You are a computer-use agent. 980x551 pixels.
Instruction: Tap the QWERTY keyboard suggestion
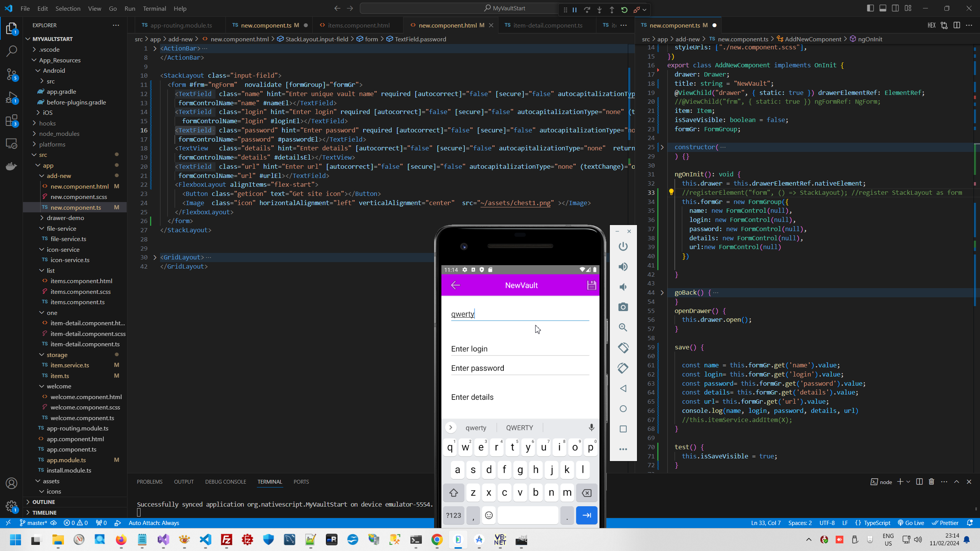pyautogui.click(x=519, y=427)
